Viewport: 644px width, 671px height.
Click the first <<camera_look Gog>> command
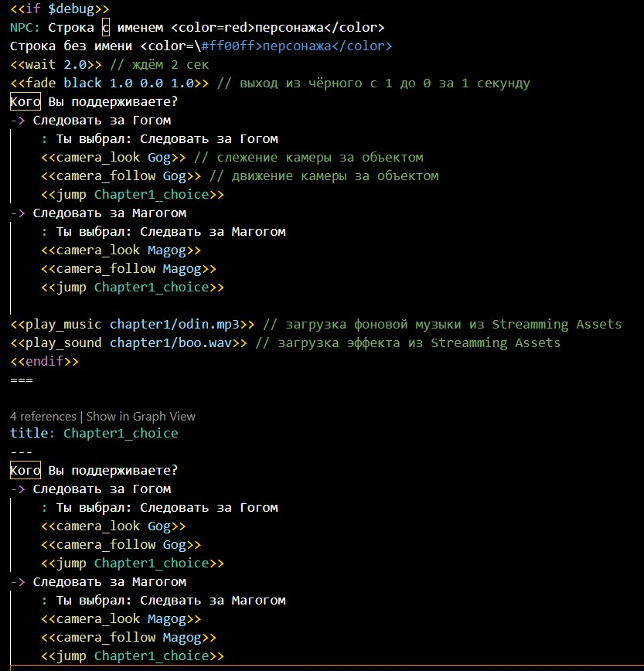point(114,158)
